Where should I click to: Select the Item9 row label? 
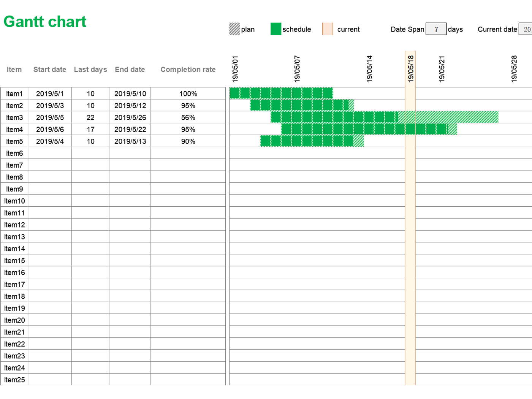click(14, 189)
